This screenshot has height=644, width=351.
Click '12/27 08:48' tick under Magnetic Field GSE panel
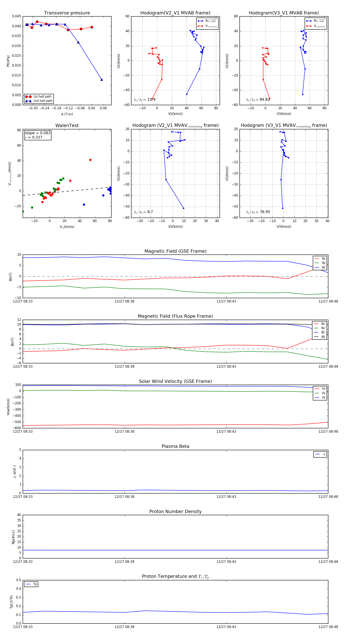click(328, 302)
